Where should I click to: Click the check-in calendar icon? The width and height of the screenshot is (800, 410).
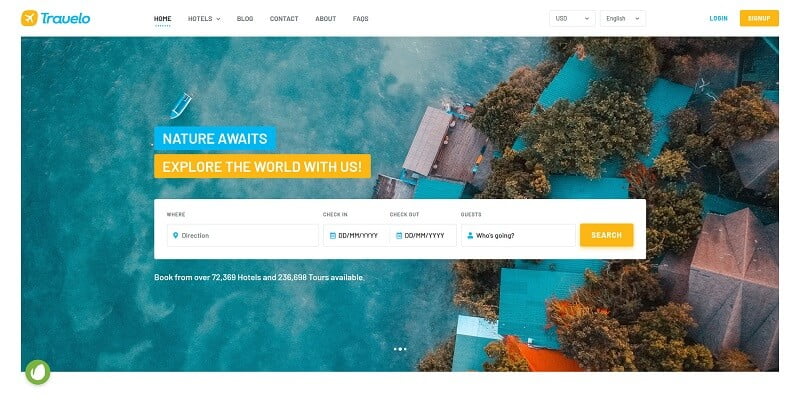(333, 236)
